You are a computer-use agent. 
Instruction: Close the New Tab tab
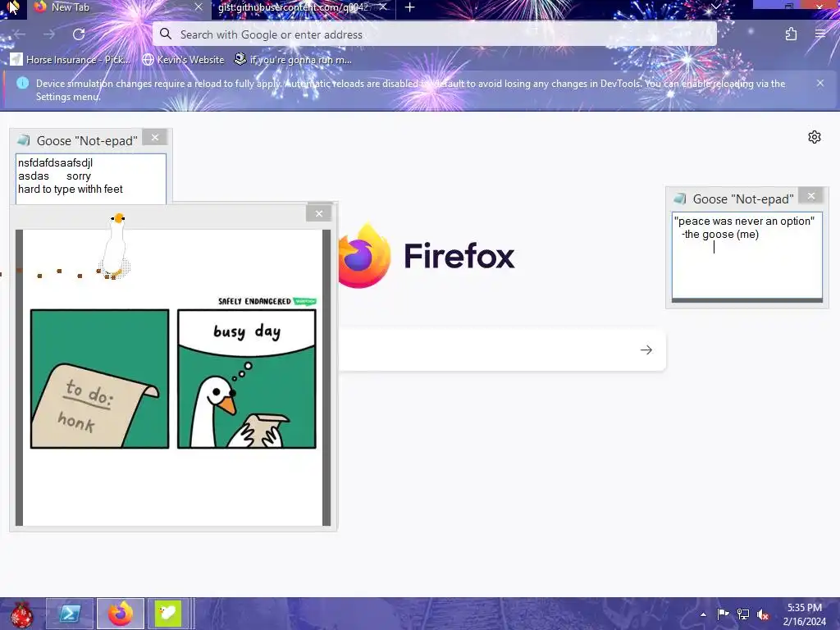199,7
